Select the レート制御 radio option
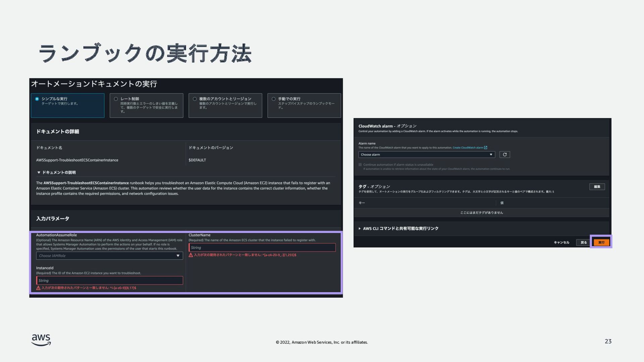 [116, 99]
